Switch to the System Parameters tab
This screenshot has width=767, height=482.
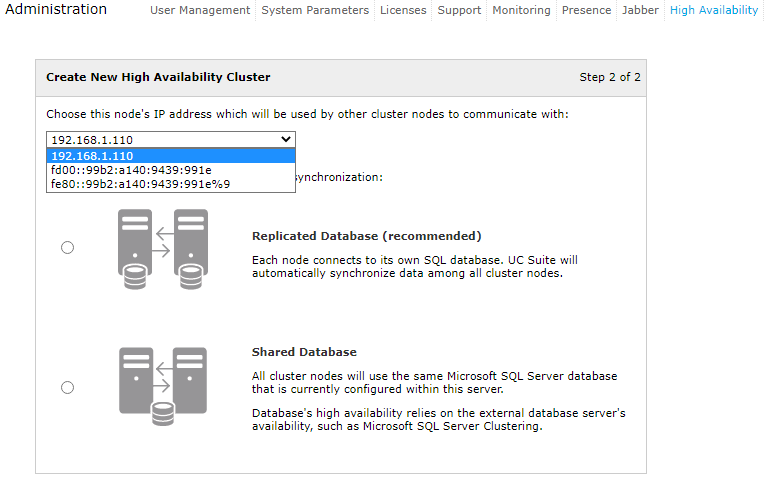[x=315, y=10]
